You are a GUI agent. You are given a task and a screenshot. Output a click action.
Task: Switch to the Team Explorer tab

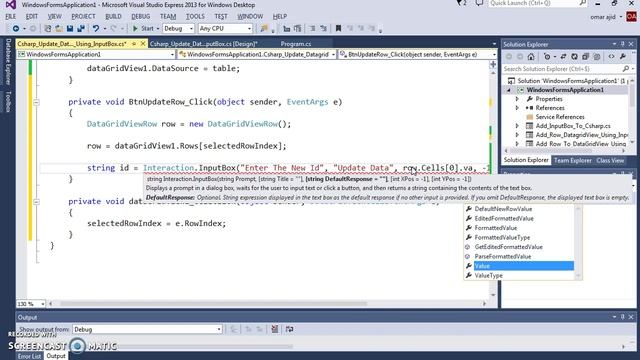pos(572,160)
